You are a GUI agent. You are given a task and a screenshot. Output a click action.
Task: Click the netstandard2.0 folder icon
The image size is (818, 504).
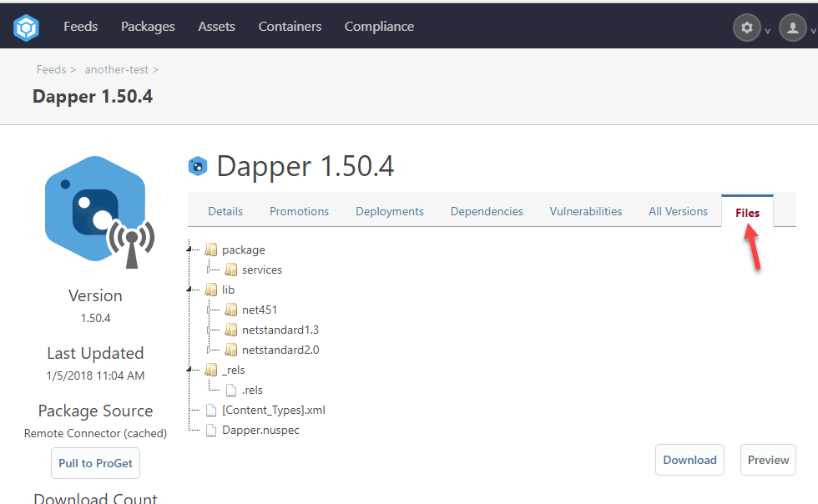point(231,350)
